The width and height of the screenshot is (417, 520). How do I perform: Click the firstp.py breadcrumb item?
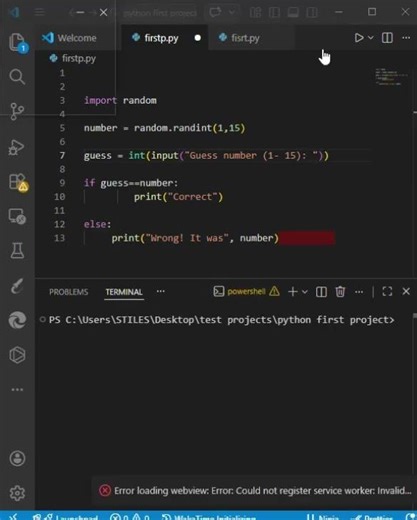point(73,59)
